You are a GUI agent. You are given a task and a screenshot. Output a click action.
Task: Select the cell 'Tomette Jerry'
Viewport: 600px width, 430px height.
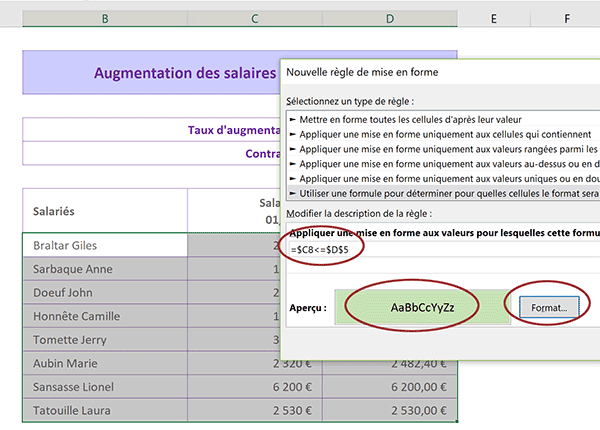pos(105,340)
